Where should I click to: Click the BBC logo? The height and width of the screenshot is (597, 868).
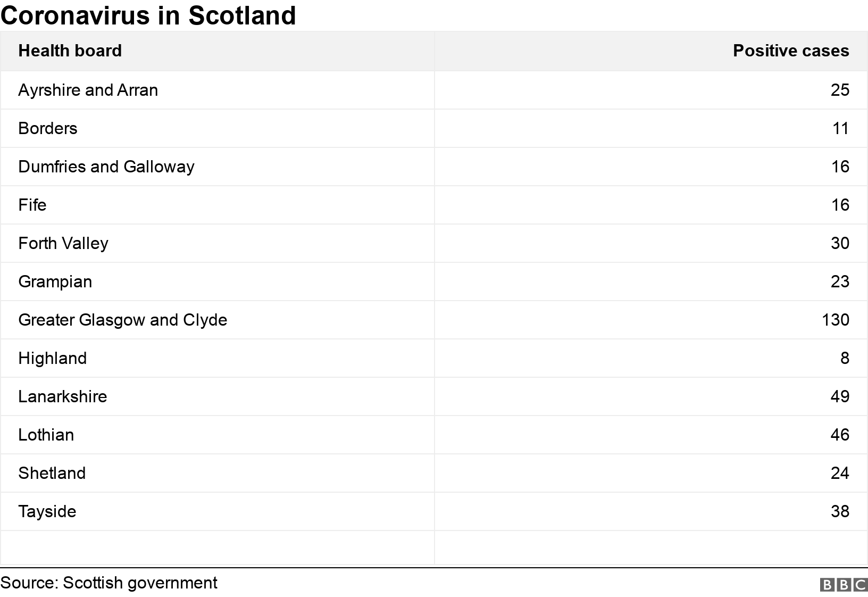(844, 585)
